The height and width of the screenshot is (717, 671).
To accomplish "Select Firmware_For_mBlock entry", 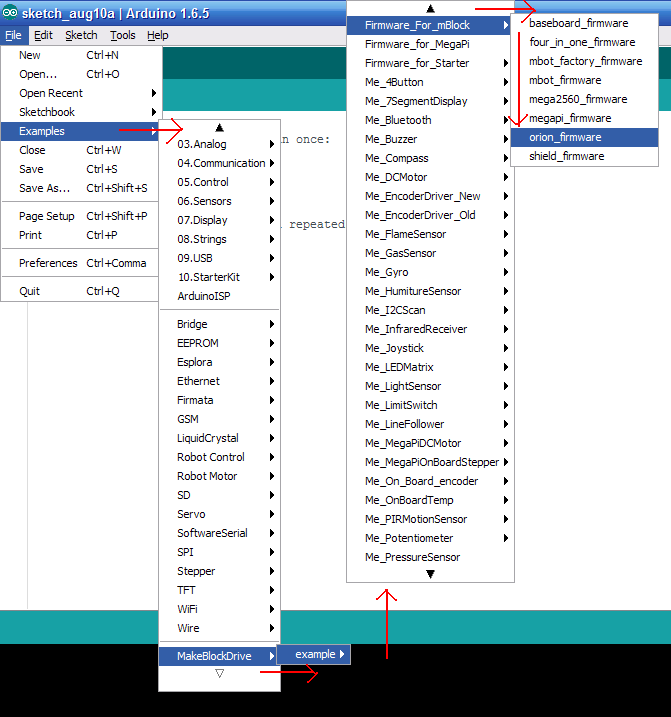I will coord(430,26).
